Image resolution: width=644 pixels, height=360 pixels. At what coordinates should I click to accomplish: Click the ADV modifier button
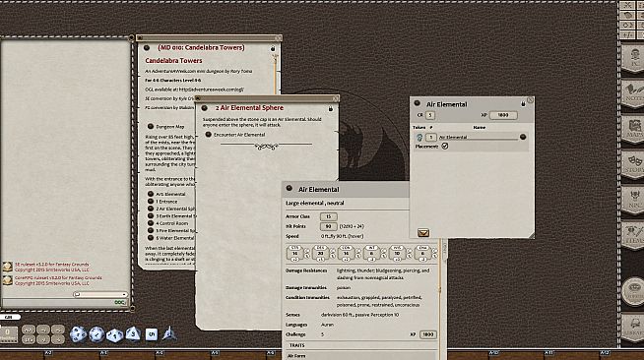coord(29,330)
